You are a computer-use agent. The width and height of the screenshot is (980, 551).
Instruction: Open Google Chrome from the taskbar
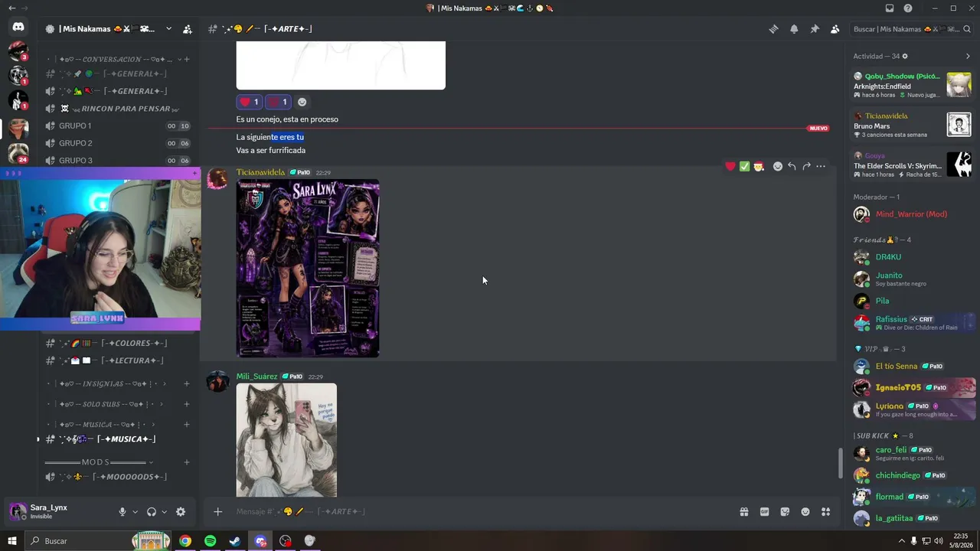185,541
